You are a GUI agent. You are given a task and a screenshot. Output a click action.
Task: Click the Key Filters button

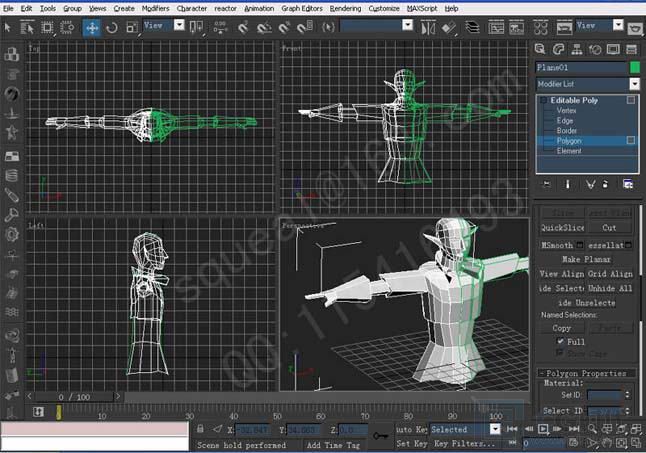click(x=464, y=444)
